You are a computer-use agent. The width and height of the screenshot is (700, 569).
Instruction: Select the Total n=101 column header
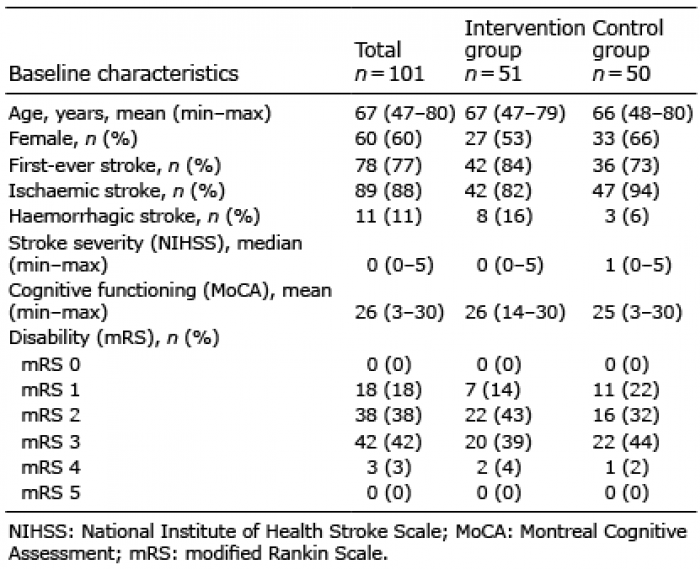coord(389,62)
